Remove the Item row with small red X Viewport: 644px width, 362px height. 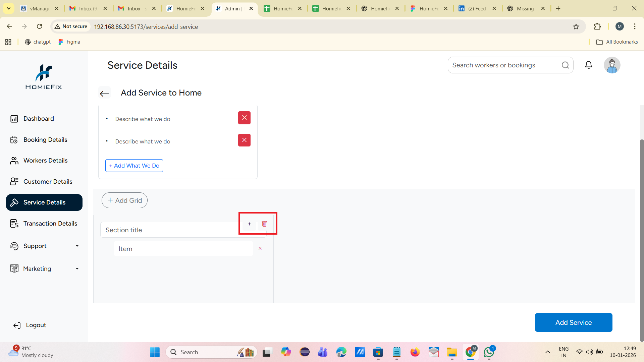pos(260,248)
